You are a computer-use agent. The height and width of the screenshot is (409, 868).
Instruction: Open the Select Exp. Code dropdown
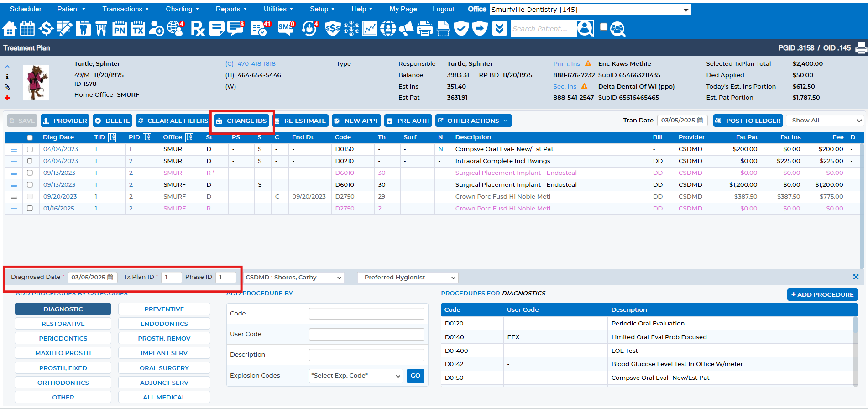point(356,376)
